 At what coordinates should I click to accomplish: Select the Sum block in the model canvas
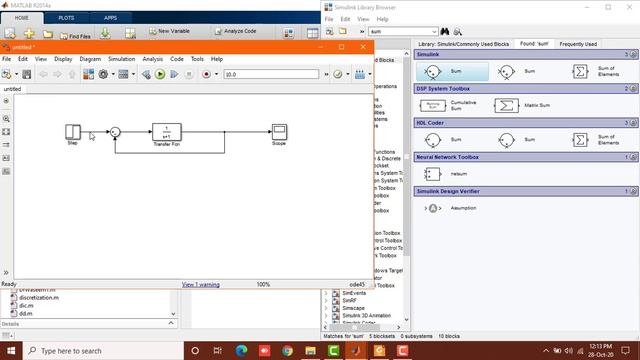pos(115,132)
